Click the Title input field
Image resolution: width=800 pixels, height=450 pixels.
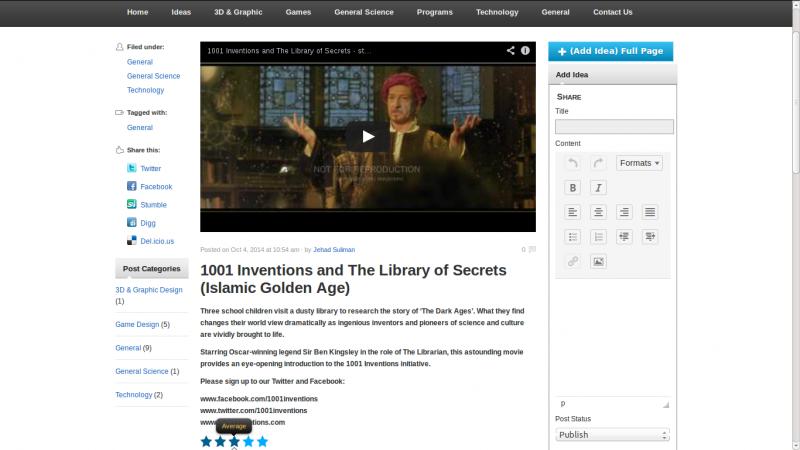click(x=614, y=127)
